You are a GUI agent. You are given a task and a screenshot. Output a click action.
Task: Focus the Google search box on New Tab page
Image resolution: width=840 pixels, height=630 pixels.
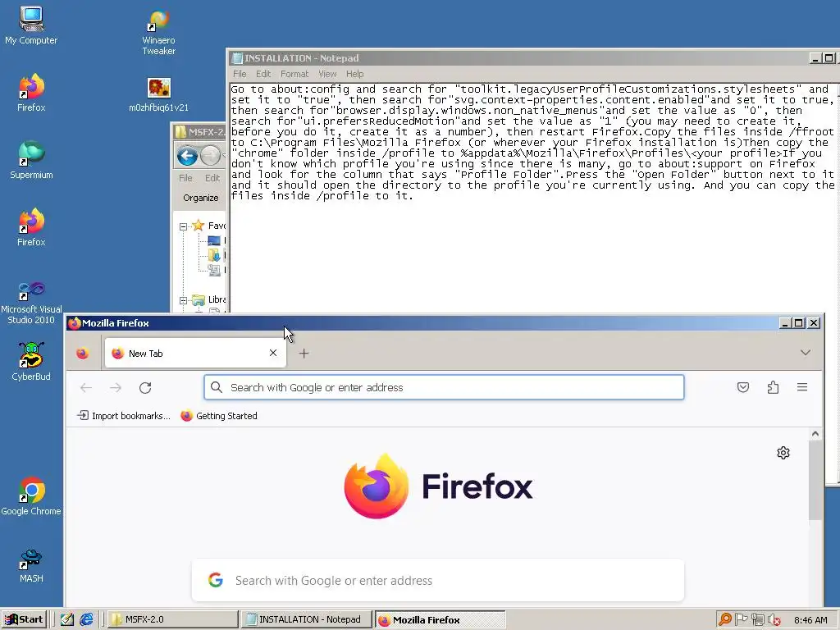click(x=438, y=580)
